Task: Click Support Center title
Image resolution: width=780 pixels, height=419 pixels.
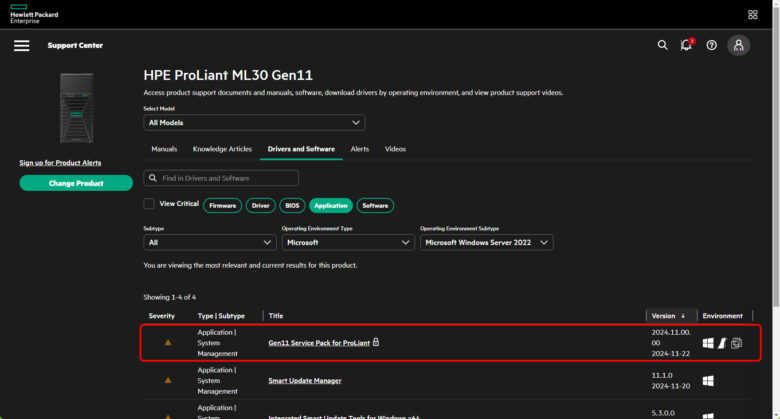Action: 75,45
